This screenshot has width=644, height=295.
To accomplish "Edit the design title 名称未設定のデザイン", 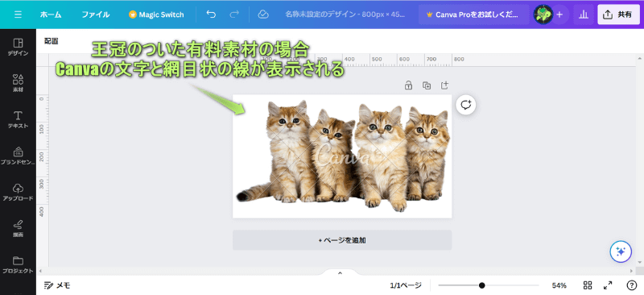I will pos(345,15).
